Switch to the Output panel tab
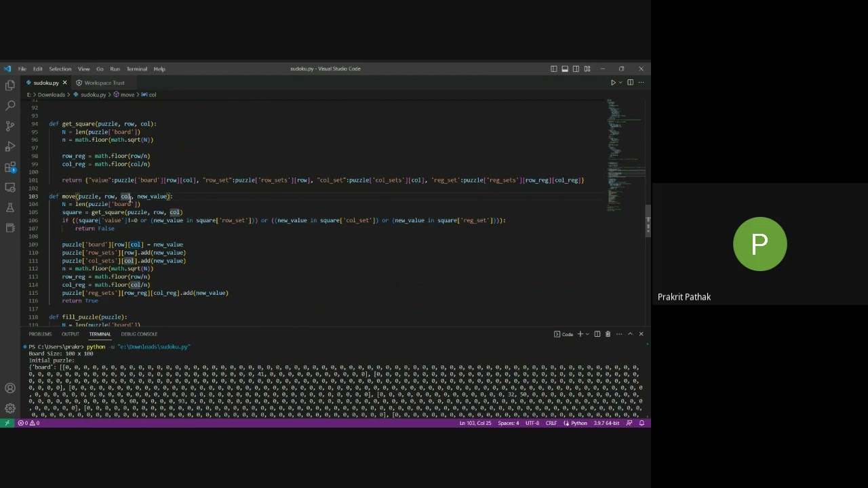868x488 pixels. 71,334
